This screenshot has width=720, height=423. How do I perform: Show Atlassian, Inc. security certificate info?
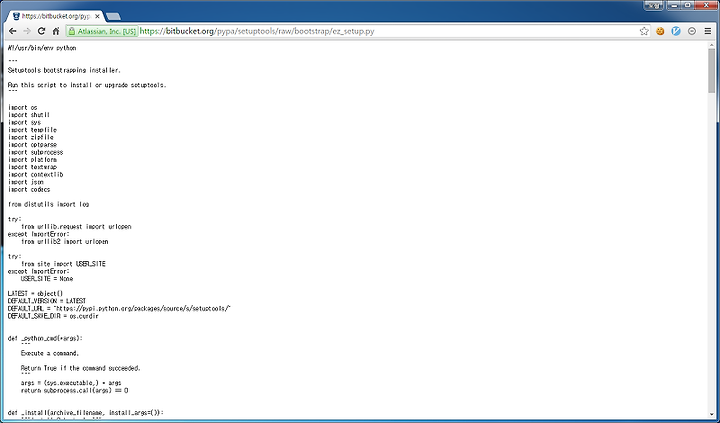coord(102,31)
